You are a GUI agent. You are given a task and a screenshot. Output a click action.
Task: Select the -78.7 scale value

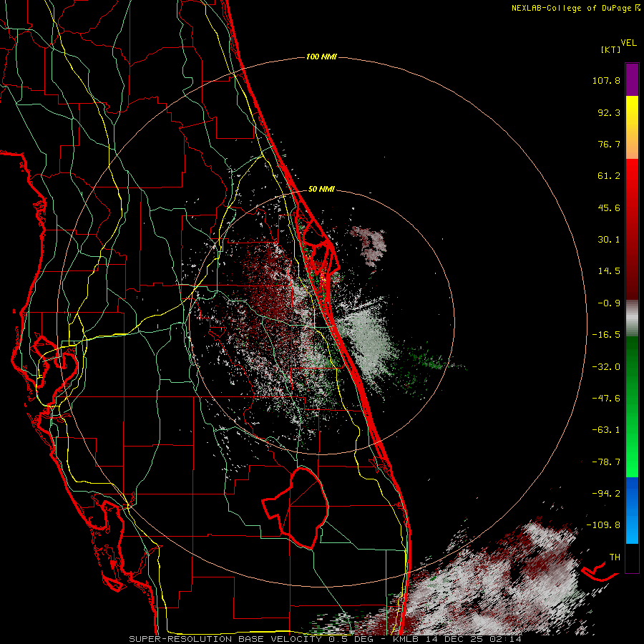click(606, 462)
